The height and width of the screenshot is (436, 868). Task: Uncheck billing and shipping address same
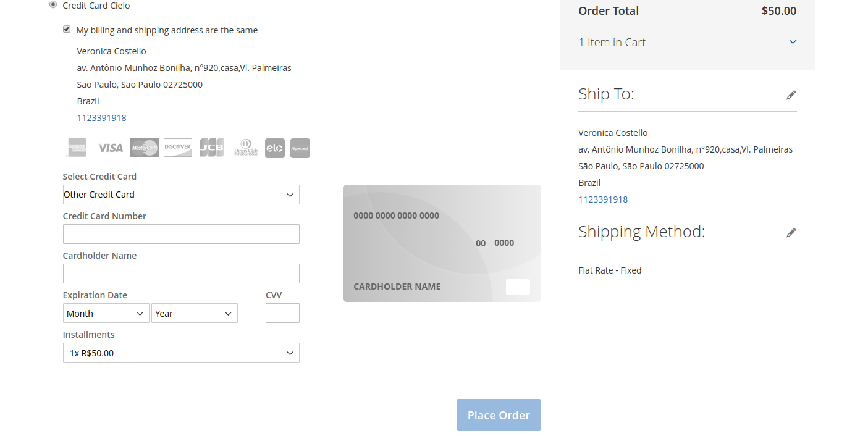pyautogui.click(x=67, y=29)
